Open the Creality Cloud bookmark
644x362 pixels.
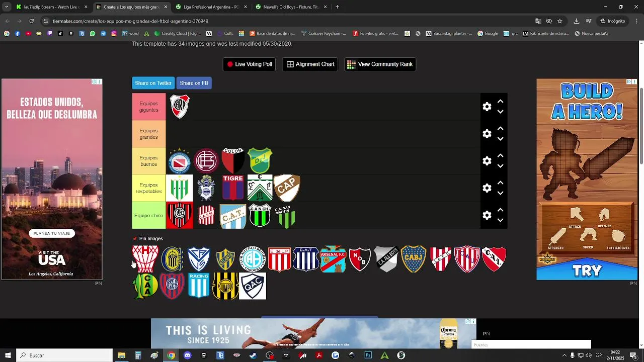point(178,34)
